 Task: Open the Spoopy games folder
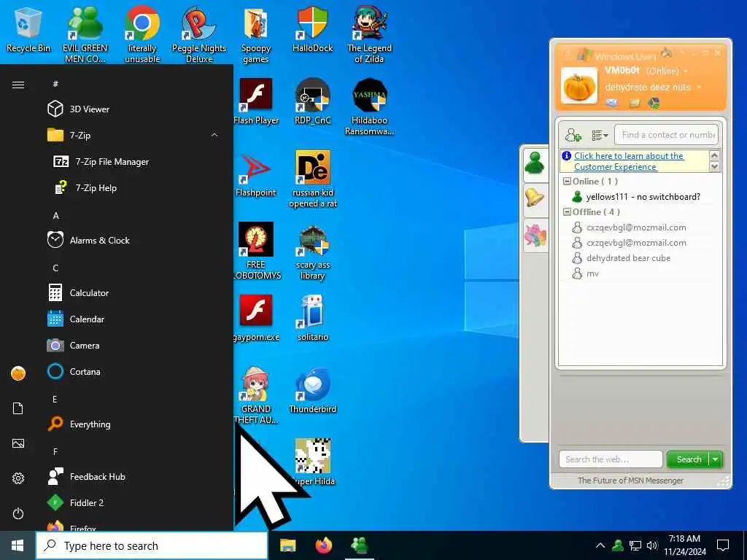pos(256,34)
